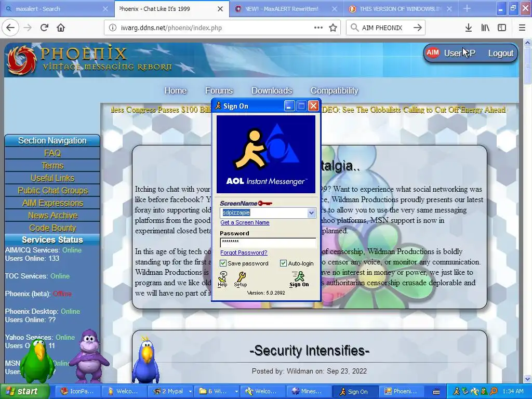Expand the 6 Wi... taskbar folder group

(236, 391)
